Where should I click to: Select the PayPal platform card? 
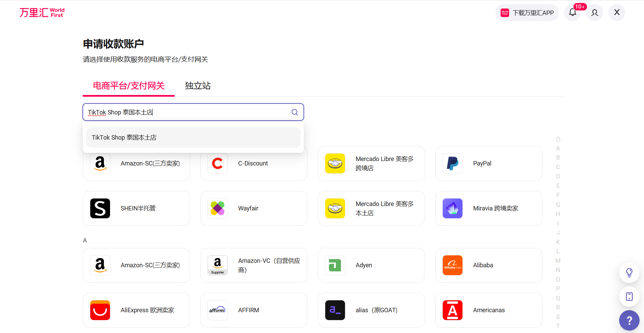tap(488, 163)
